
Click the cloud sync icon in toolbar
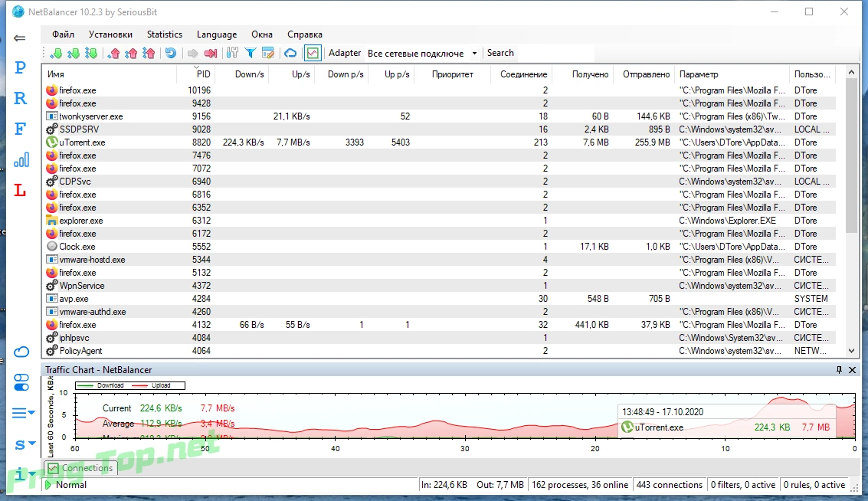coord(290,53)
